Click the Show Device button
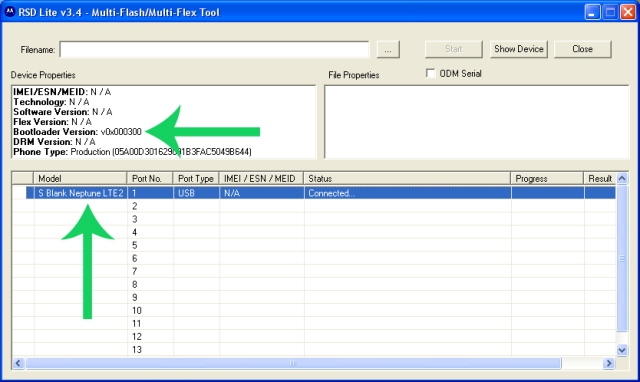Viewport: 640px width, 382px height. 518,49
